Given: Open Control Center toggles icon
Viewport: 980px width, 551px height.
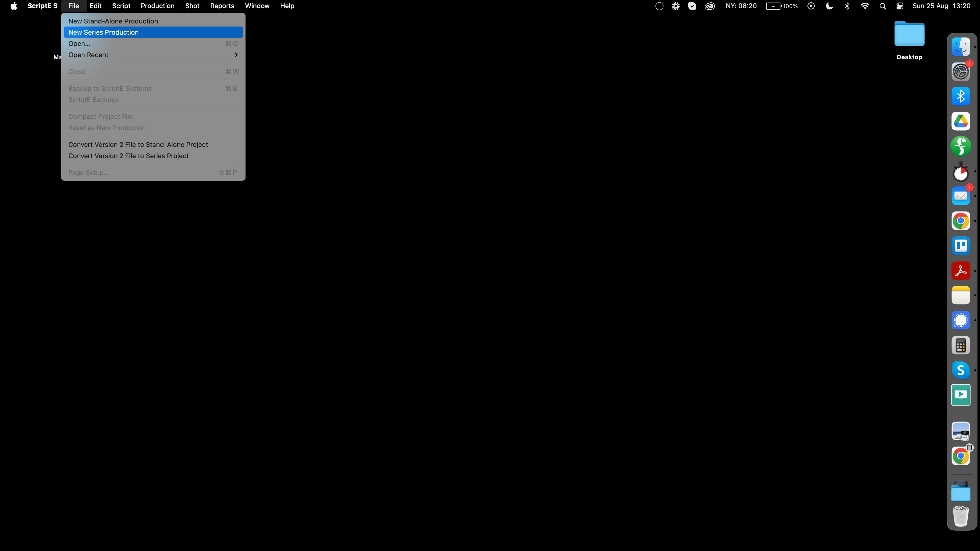Looking at the screenshot, I should pyautogui.click(x=900, y=6).
